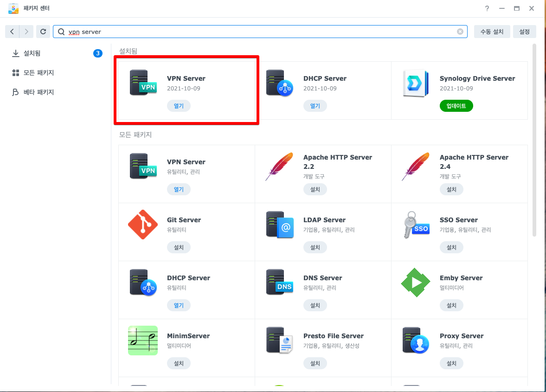Install MinimServer

(179, 363)
